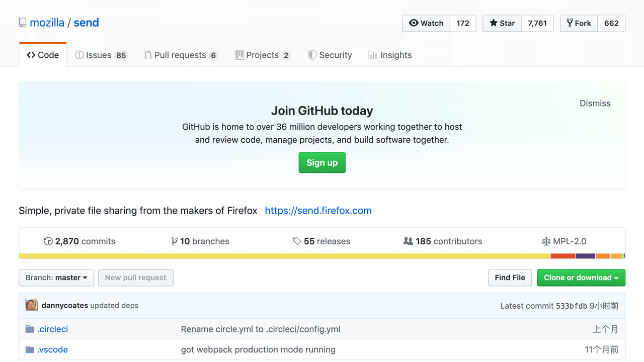Click the dannycoates avatar image
Screen dimensions: 644x362
point(32,305)
